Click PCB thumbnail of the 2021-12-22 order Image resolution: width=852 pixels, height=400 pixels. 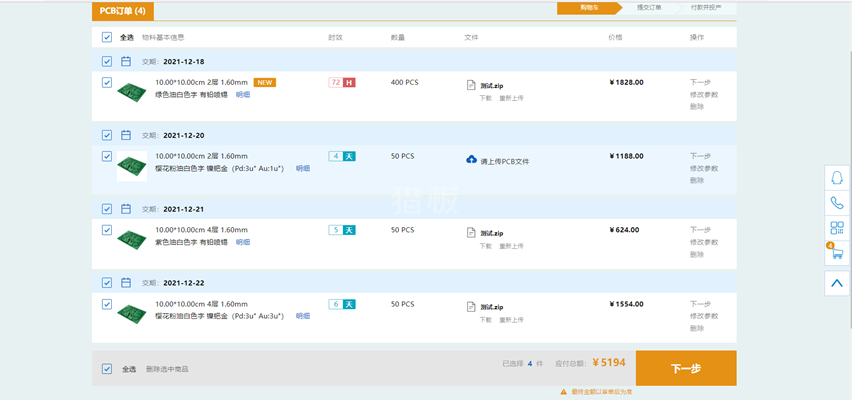tap(131, 309)
